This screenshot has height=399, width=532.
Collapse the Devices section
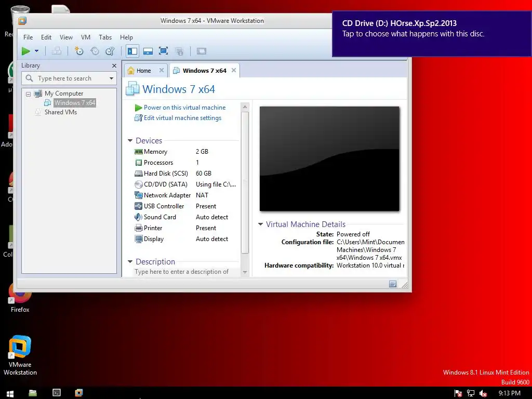pyautogui.click(x=130, y=140)
